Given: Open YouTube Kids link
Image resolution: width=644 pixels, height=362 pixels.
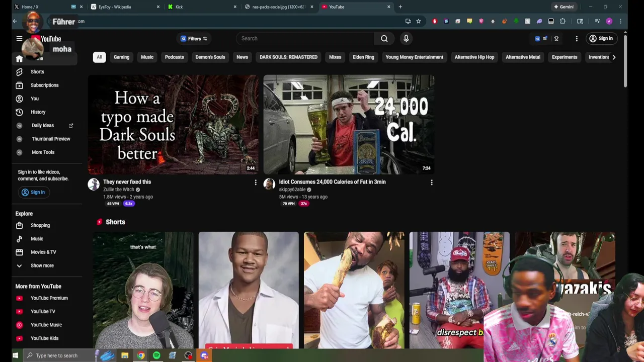Looking at the screenshot, I should (x=44, y=338).
